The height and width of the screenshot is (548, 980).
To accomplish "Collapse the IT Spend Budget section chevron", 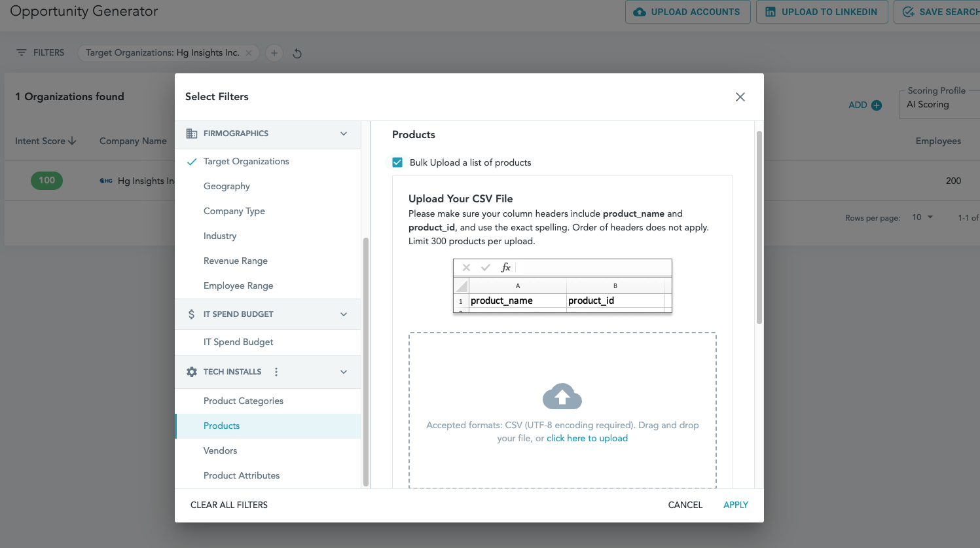I will [x=344, y=314].
